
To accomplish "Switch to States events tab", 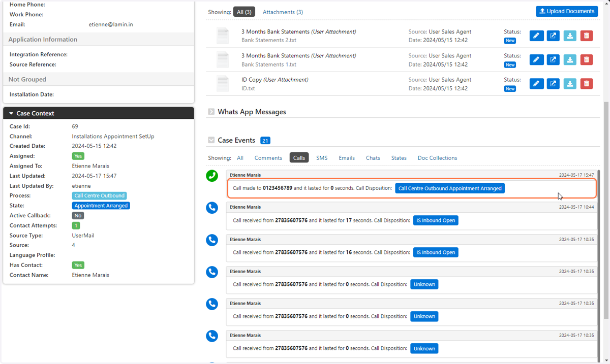I will 399,158.
